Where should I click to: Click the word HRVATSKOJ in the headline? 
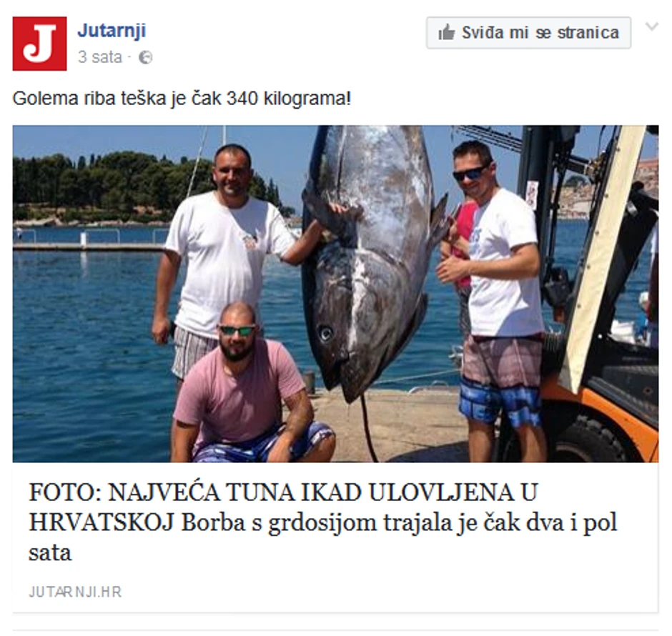102,523
